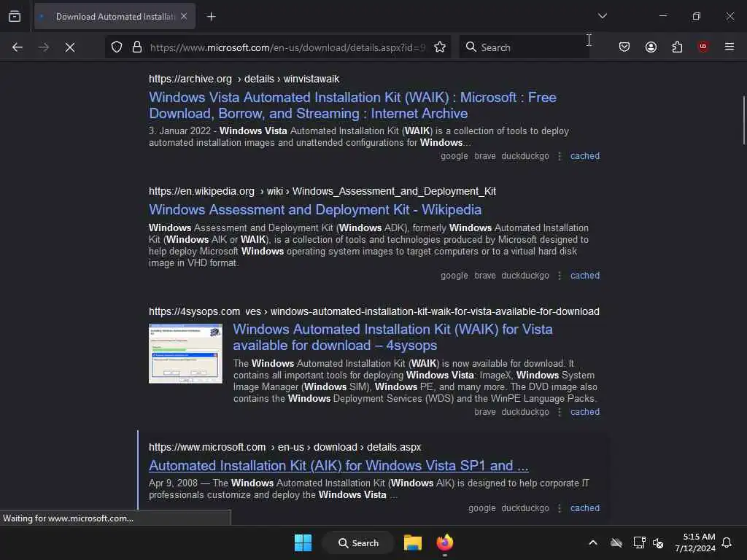Click cached link for archive.org result
747x560 pixels.
[x=584, y=156]
